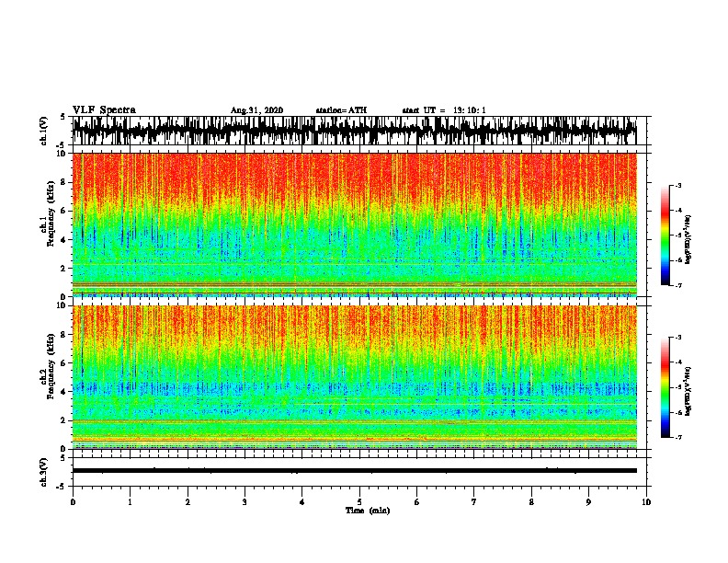728x563 pixels.
Task: Click the "5" tick on the time axis
Action: pos(359,502)
